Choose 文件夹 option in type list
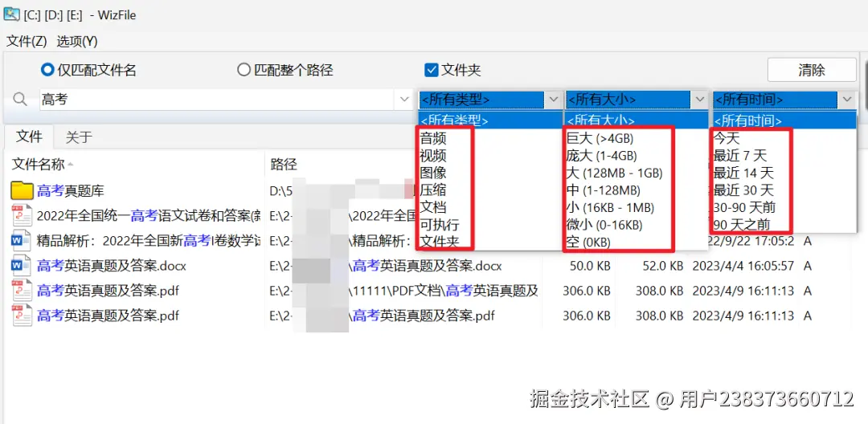This screenshot has height=424, width=868. point(440,242)
